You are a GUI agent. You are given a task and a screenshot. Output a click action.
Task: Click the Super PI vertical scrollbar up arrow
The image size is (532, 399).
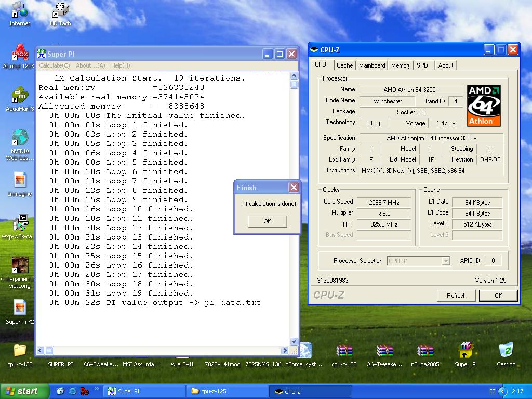(x=294, y=76)
